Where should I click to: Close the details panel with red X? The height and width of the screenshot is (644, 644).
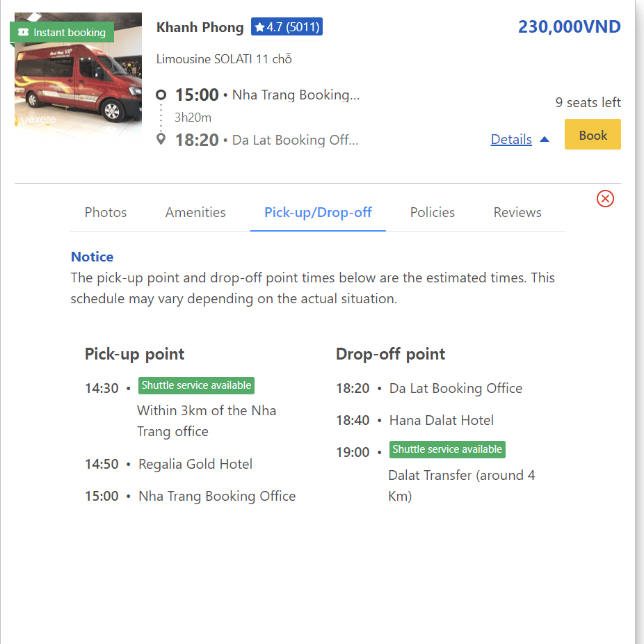coord(605,199)
